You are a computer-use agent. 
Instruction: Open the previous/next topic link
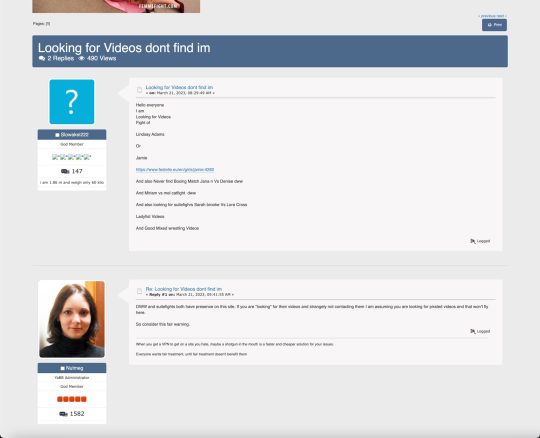click(492, 16)
